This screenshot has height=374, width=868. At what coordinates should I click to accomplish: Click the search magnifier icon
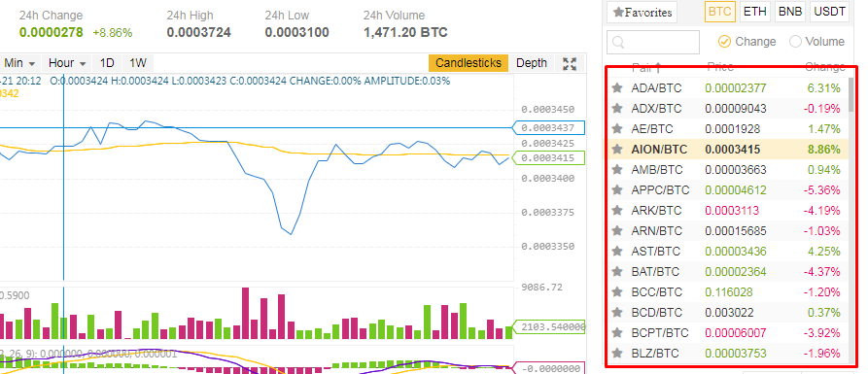(x=618, y=42)
